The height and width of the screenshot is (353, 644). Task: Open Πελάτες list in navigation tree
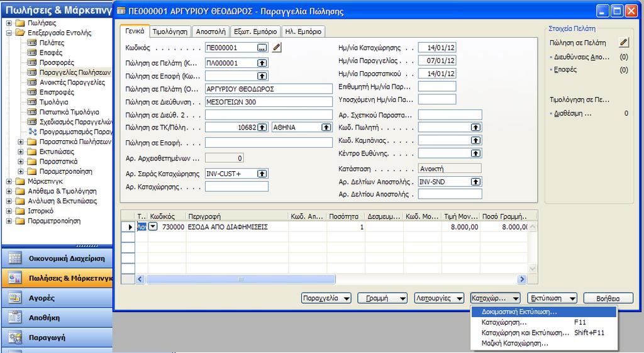52,43
